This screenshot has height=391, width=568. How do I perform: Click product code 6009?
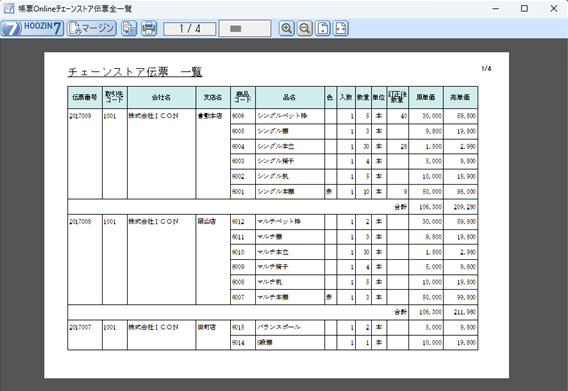[238, 267]
